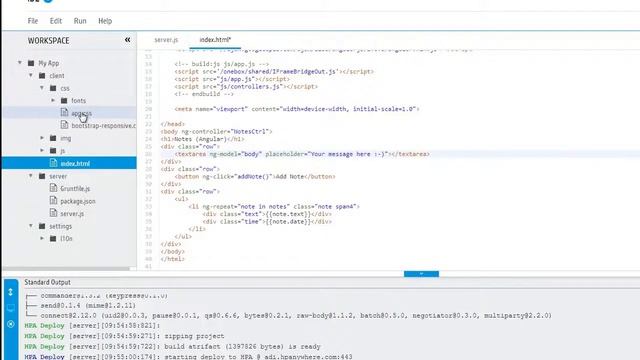Screen dimensions: 640x360
Task: Collapse the settings folder arrow
Action: (31, 225)
